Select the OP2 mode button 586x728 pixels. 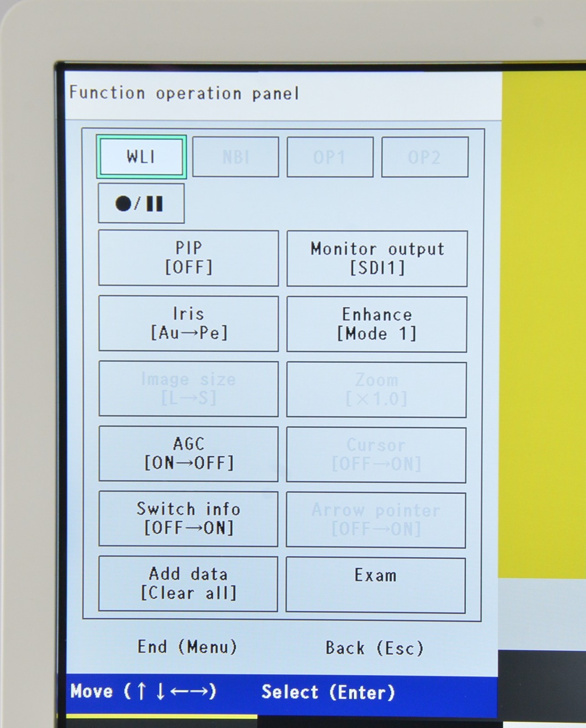tap(424, 157)
